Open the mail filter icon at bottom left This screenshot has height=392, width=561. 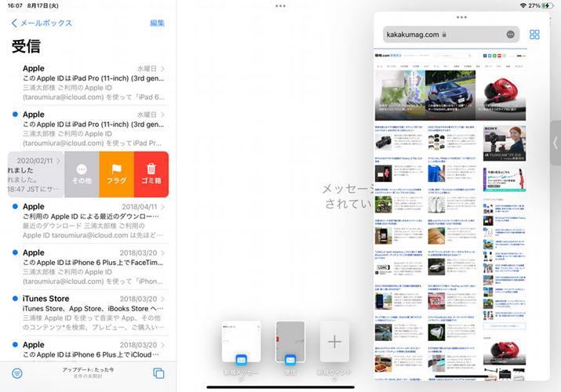(17, 373)
